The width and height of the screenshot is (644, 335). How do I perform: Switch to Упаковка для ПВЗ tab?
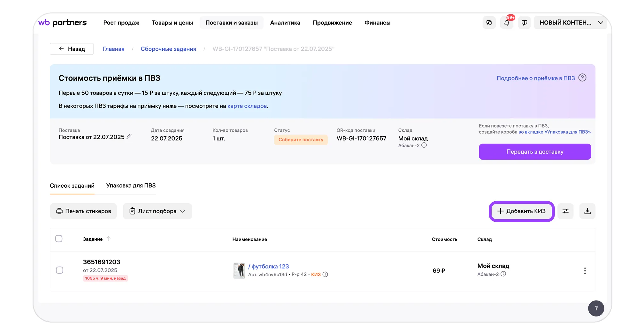click(131, 186)
